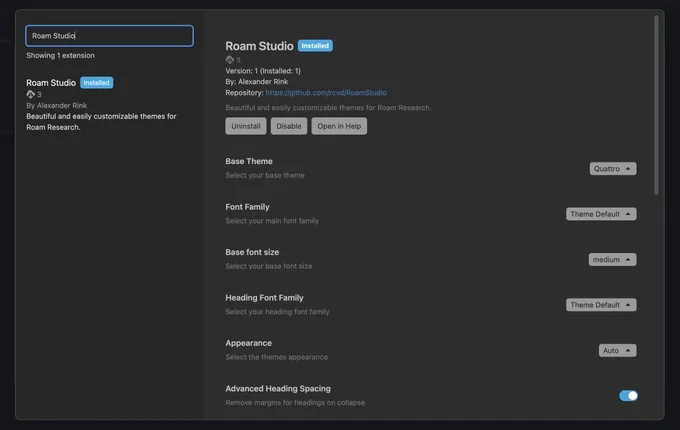The width and height of the screenshot is (680, 430).
Task: Uninstall the Roam Studio extension
Action: (x=245, y=126)
